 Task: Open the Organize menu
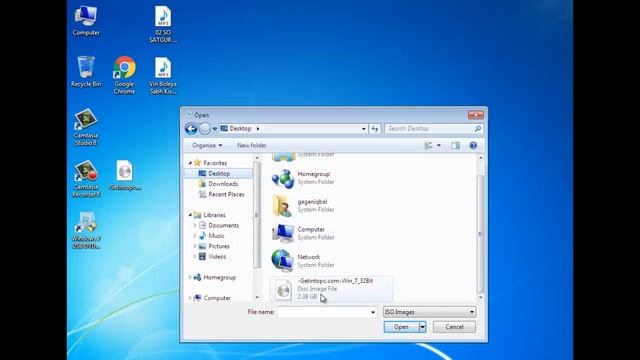[x=207, y=145]
